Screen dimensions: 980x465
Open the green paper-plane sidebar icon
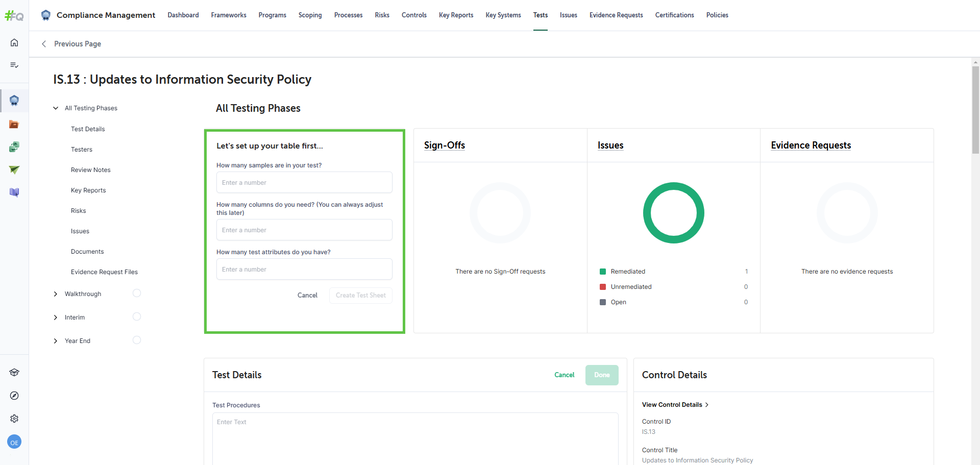[x=14, y=169]
